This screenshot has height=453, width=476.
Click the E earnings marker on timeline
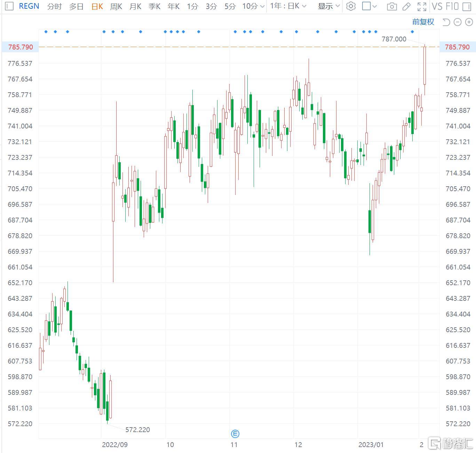235,434
